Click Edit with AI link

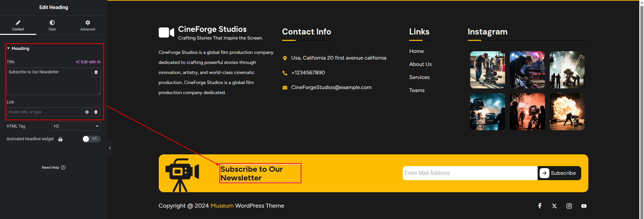pos(88,62)
